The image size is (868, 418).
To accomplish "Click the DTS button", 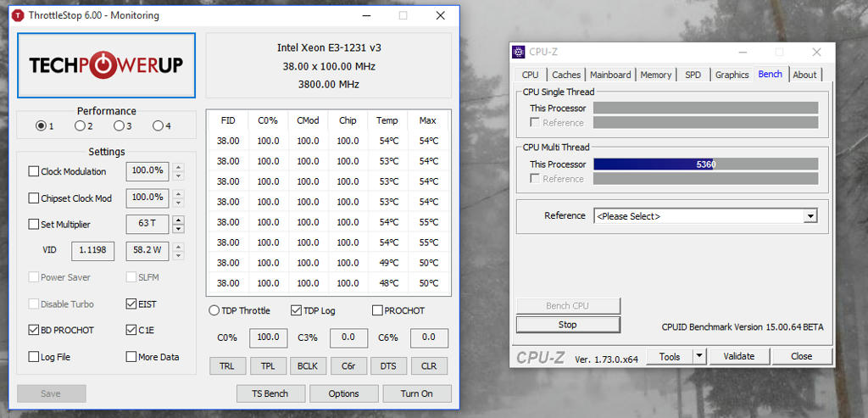I will pos(388,366).
